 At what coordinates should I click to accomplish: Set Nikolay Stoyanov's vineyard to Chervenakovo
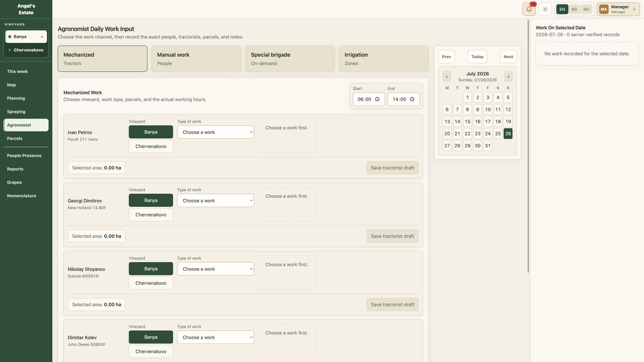tap(151, 283)
